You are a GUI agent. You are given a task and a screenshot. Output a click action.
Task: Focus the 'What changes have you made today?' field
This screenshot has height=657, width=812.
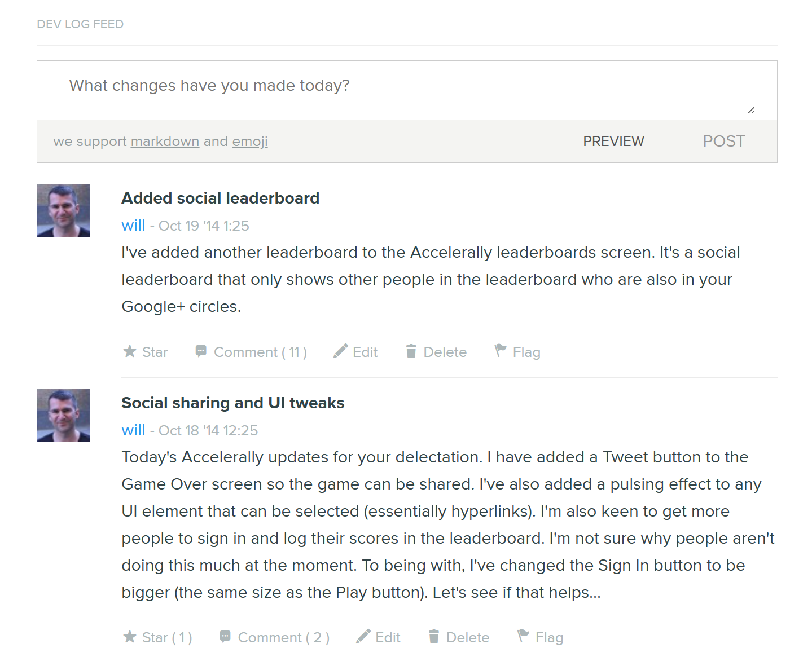click(x=407, y=90)
